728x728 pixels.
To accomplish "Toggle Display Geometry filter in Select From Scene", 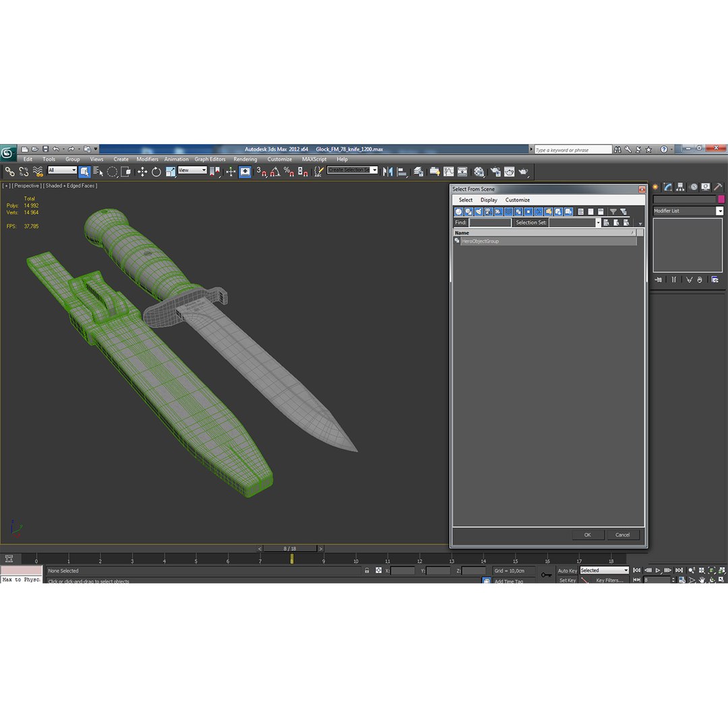I will click(458, 212).
